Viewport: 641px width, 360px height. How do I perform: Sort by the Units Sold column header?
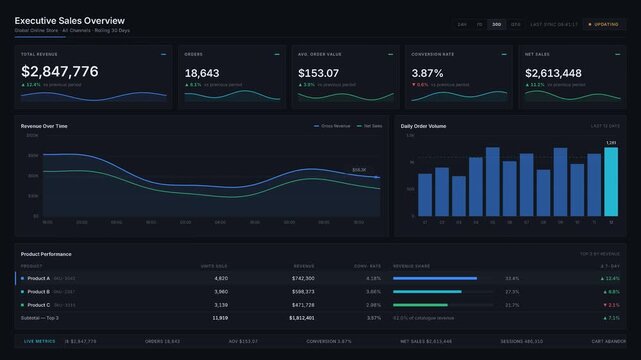(x=214, y=266)
